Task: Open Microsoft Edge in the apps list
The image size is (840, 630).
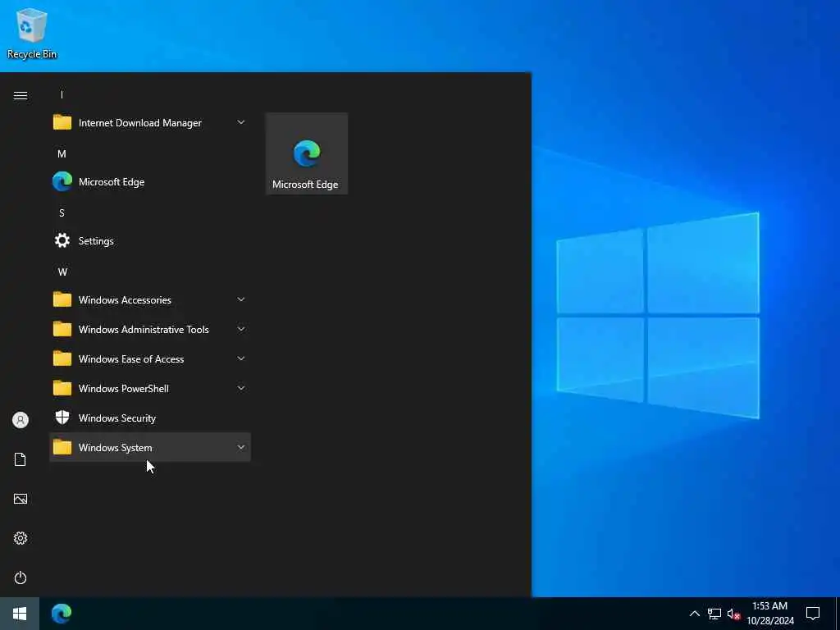Action: coord(150,181)
